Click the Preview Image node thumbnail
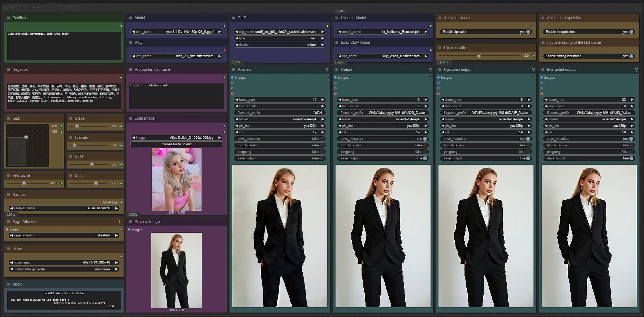Image resolution: width=644 pixels, height=317 pixels. pyautogui.click(x=177, y=270)
